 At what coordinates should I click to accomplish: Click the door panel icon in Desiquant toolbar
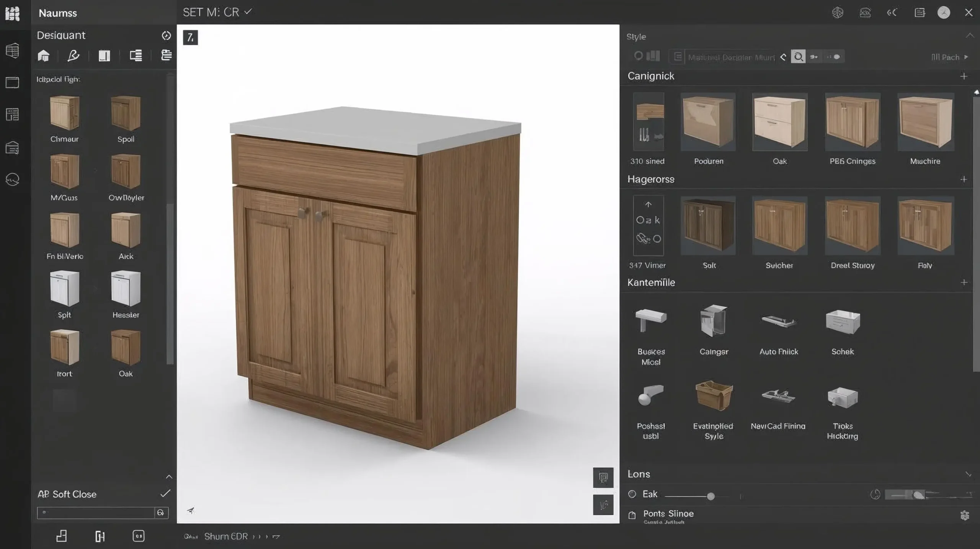tap(104, 56)
